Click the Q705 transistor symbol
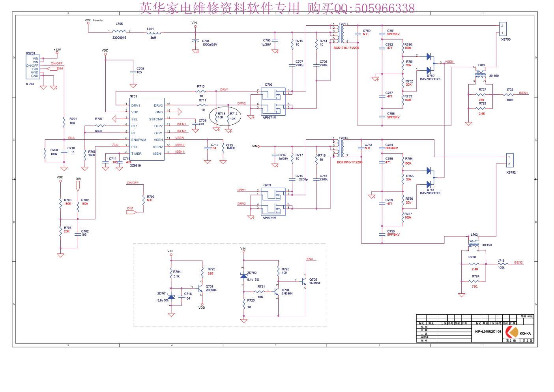Image resolution: width=554 pixels, height=392 pixels. point(304,281)
